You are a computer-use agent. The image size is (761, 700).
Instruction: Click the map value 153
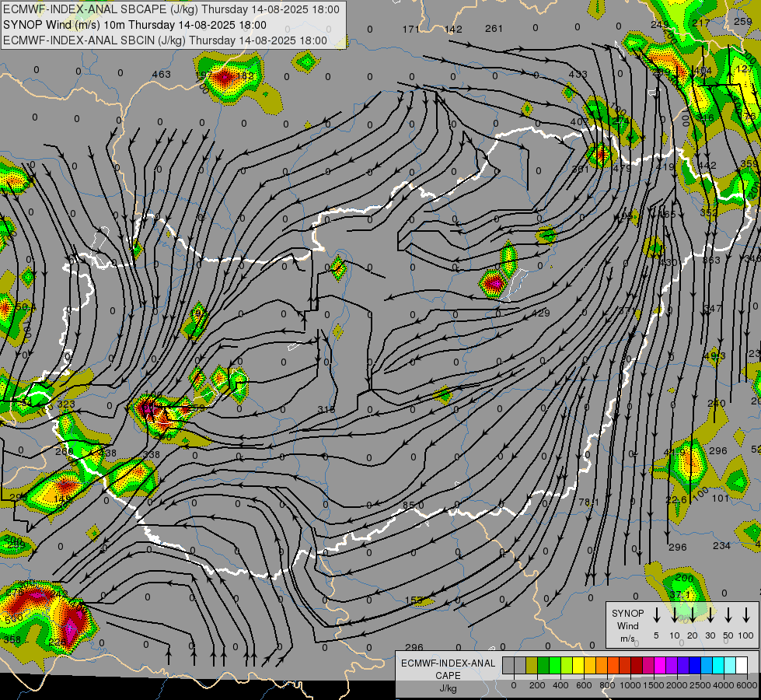coord(414,600)
